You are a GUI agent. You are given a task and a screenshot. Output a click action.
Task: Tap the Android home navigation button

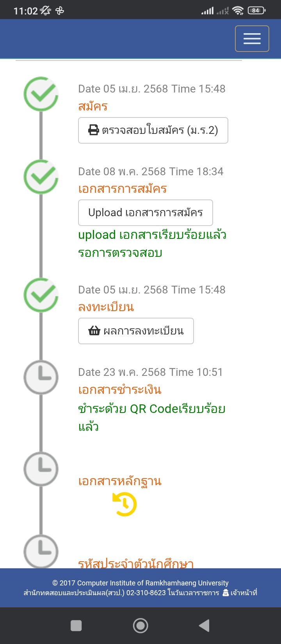coord(140,625)
